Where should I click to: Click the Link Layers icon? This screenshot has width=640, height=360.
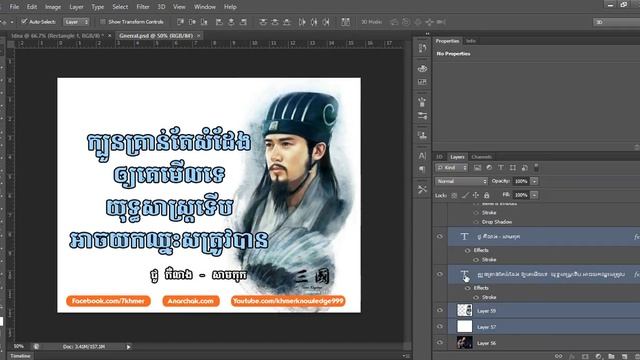558,356
